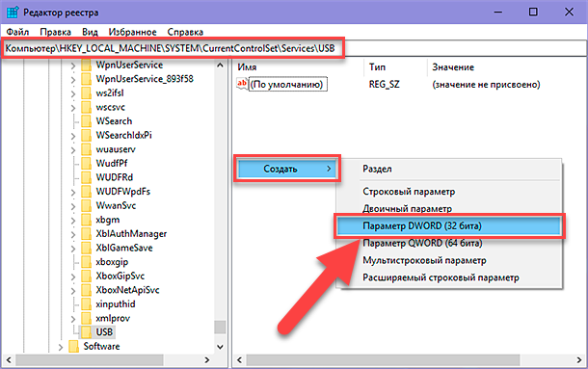Viewport: 588px width, 369px height.
Task: Select the USB folder icon in tree
Action: 86,331
